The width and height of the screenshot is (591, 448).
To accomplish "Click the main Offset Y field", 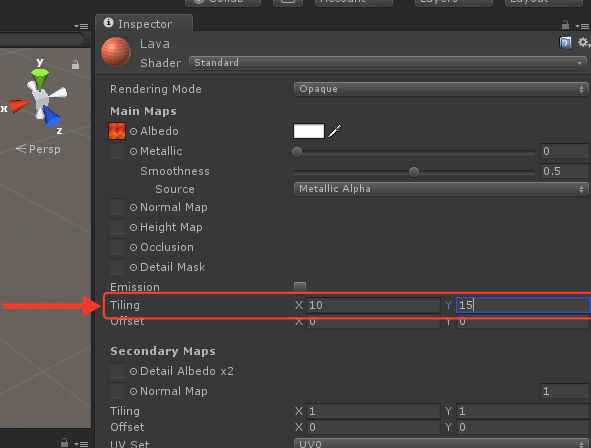I will click(x=523, y=323).
